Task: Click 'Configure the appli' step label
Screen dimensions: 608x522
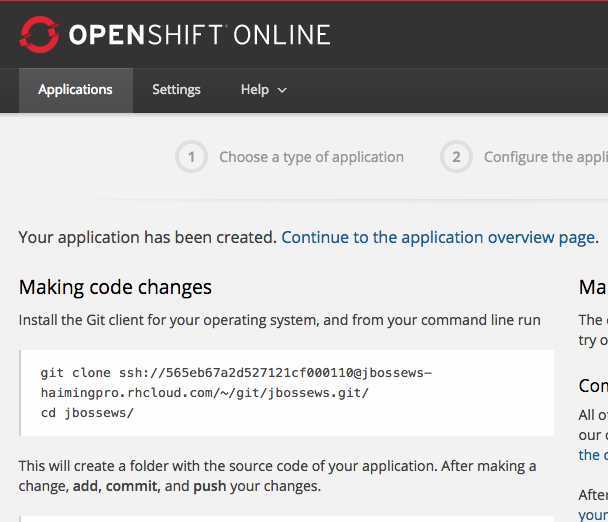Action: point(546,157)
